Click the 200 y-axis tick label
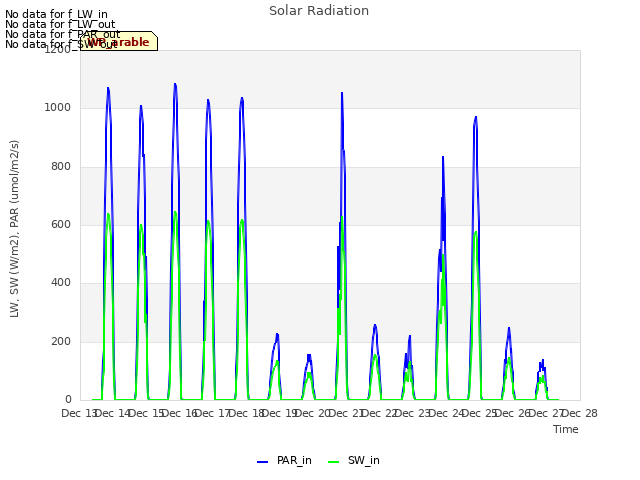This screenshot has height=480, width=640. pos(61,341)
